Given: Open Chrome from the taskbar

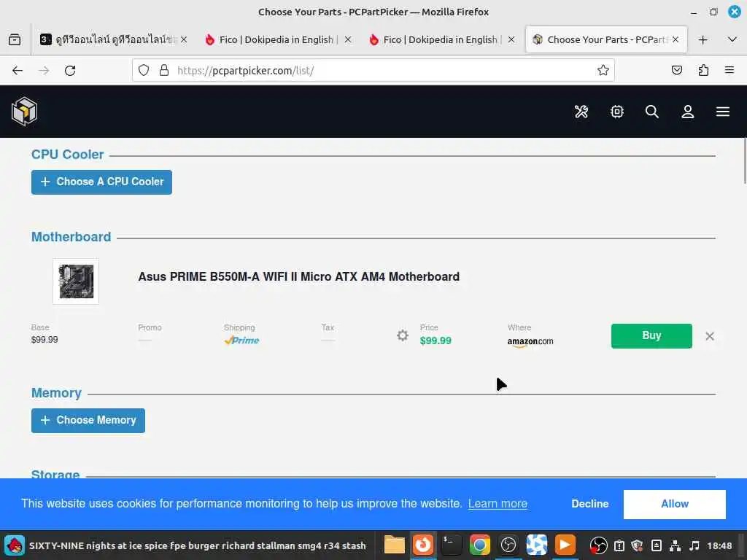Looking at the screenshot, I should 480,545.
